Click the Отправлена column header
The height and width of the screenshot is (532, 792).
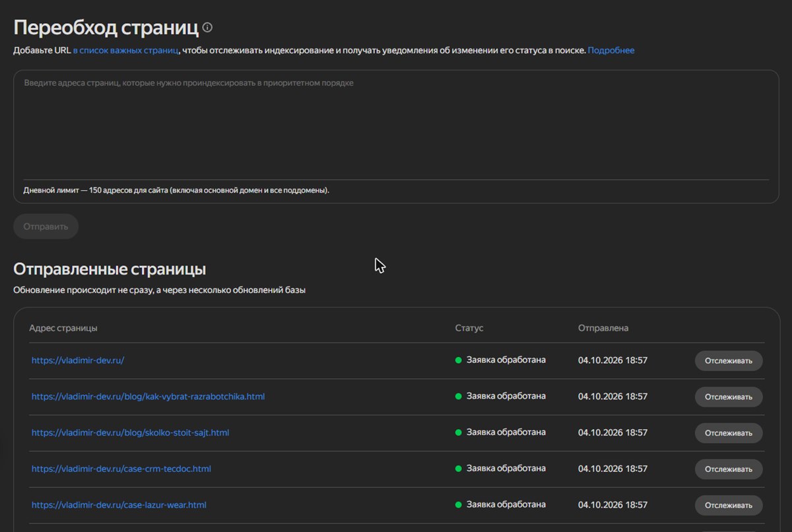click(x=603, y=328)
